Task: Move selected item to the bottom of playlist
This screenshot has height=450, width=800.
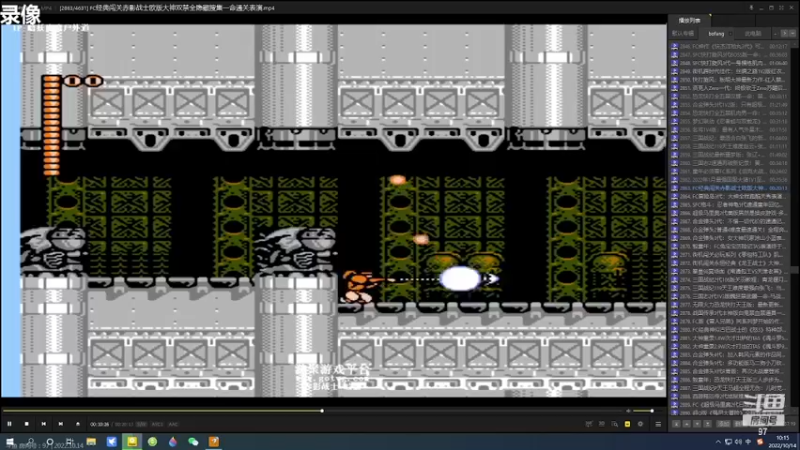Action: [x=708, y=424]
